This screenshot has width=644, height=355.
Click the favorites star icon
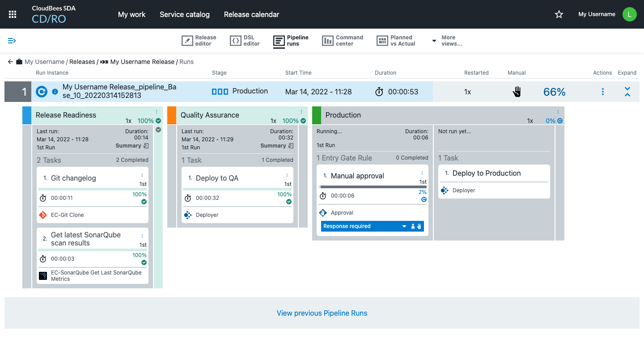pos(559,14)
